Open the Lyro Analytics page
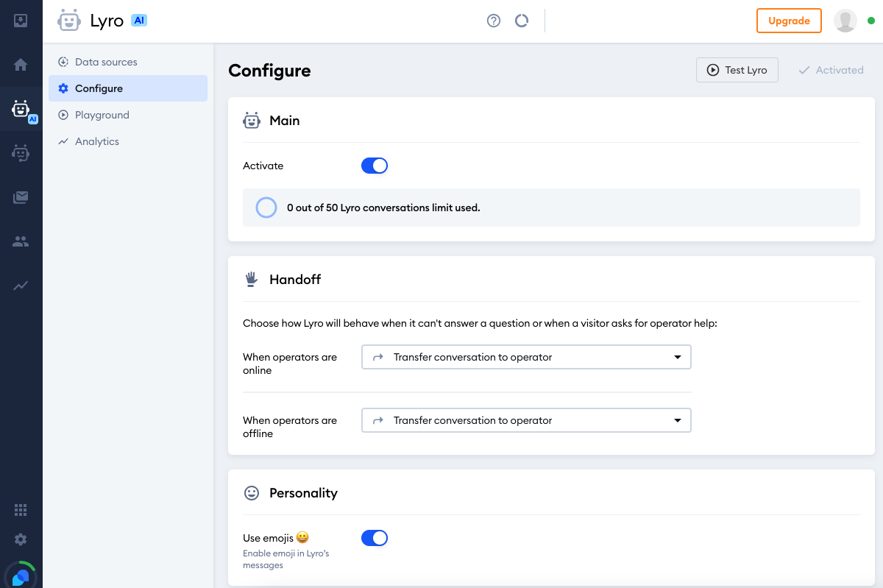Screen dimensions: 883x588 point(128,141)
